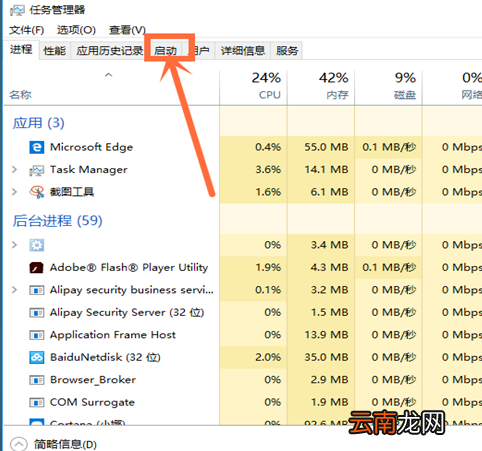Image resolution: width=482 pixels, height=451 pixels.
Task: Click the Adobe Flash Player Utility icon
Action: (36, 268)
